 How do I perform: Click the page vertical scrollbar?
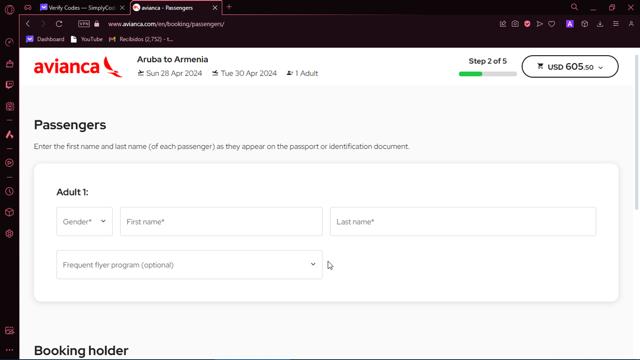637,133
